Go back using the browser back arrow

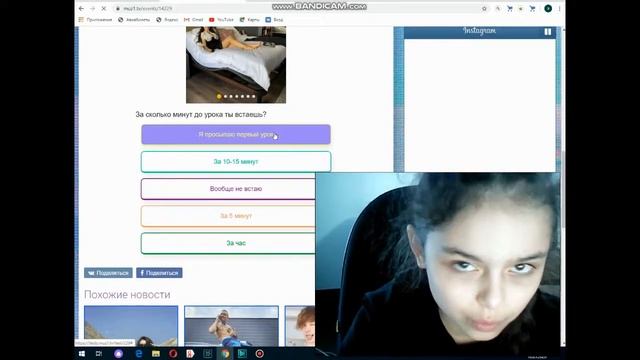81,8
